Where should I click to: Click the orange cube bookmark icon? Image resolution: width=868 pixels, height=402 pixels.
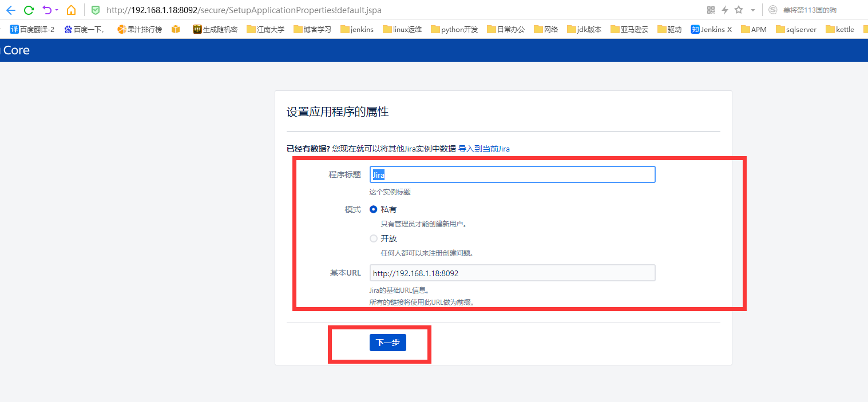click(x=176, y=29)
